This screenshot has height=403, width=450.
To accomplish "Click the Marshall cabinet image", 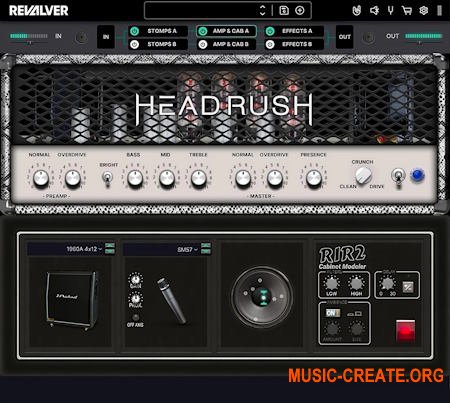I will pos(72,300).
